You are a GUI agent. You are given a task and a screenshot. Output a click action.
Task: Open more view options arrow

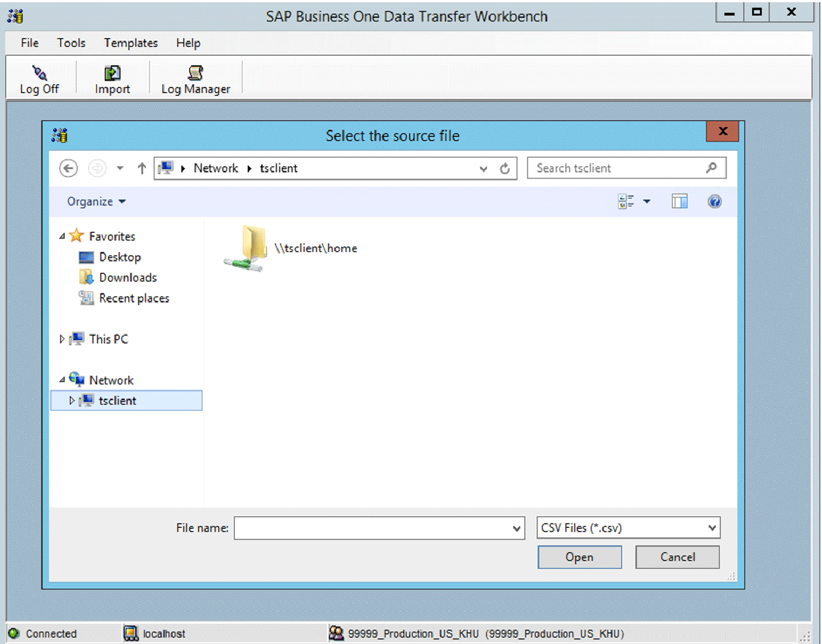[x=647, y=201]
